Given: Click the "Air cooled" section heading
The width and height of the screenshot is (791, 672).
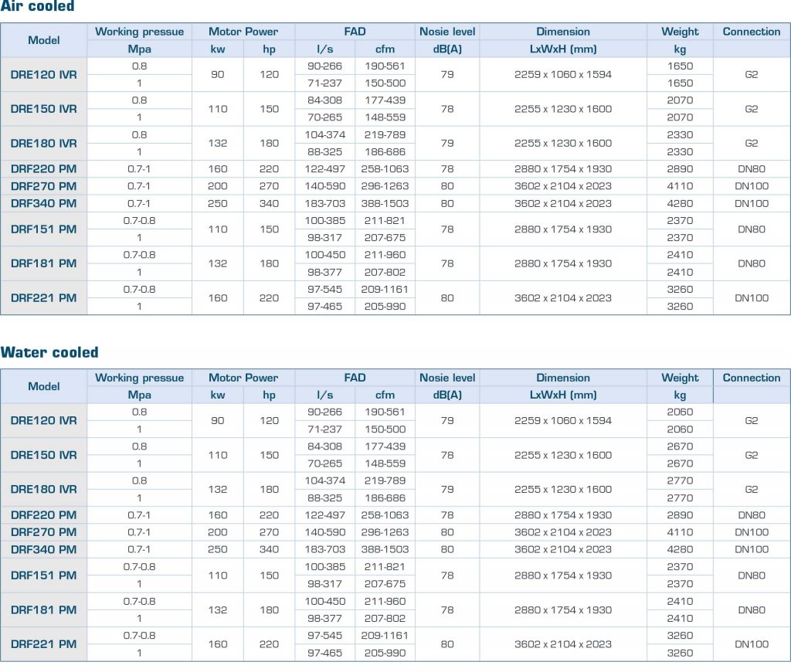Looking at the screenshot, I should [x=38, y=7].
